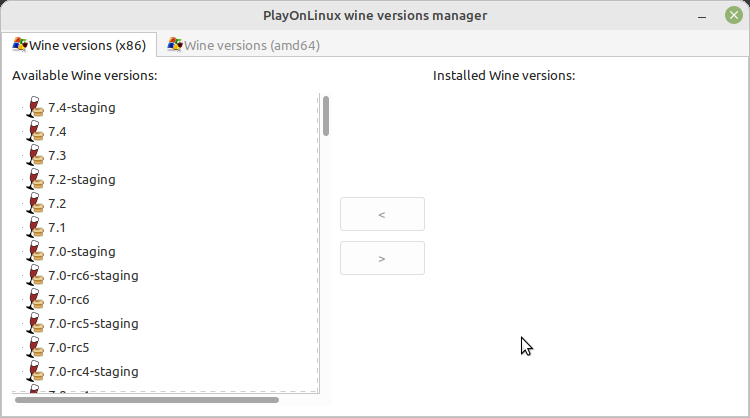This screenshot has height=418, width=750.
Task: Switch to Wine versions (amd64) tab
Action: (x=243, y=45)
